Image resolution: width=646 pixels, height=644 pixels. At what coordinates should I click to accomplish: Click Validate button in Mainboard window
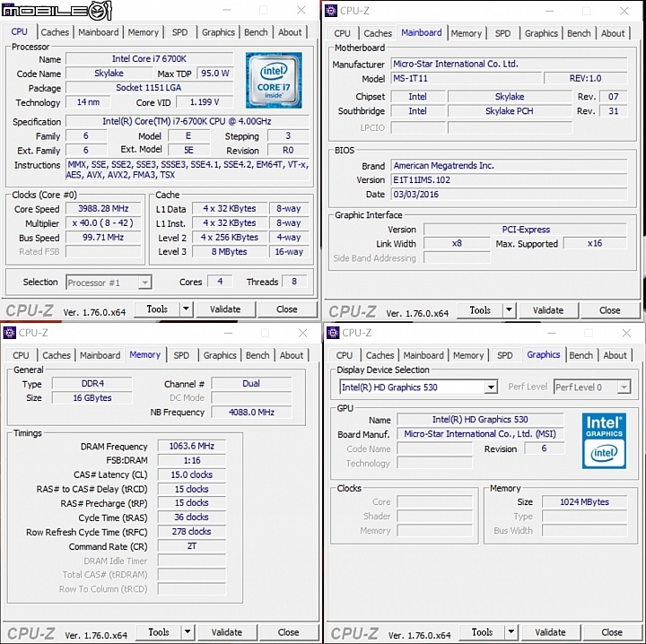coord(548,309)
